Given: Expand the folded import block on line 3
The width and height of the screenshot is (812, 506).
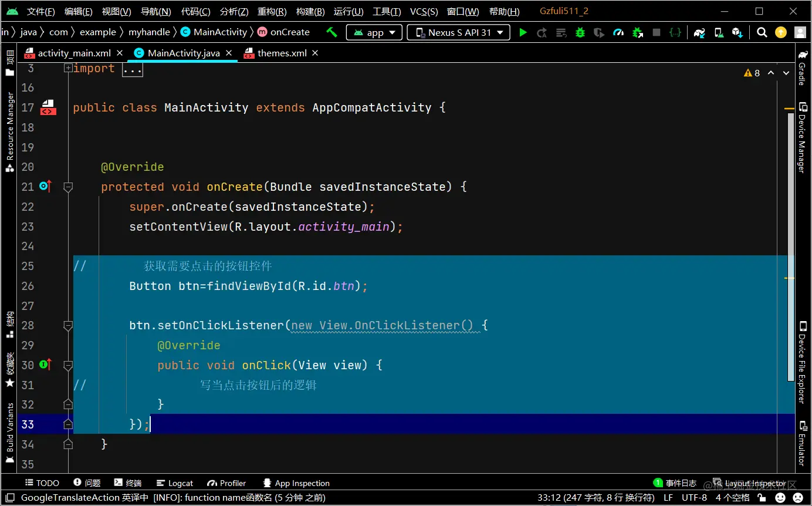Looking at the screenshot, I should pyautogui.click(x=68, y=68).
